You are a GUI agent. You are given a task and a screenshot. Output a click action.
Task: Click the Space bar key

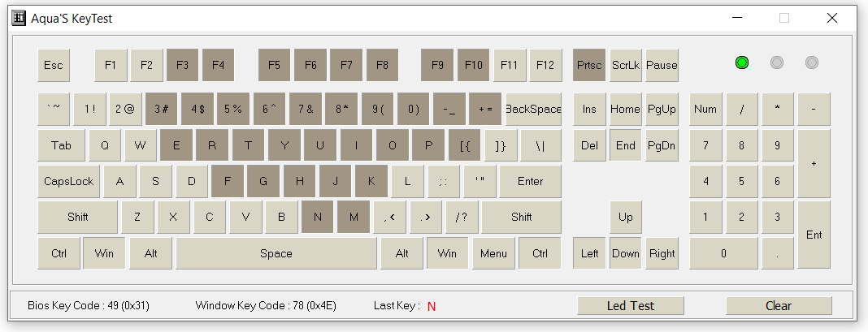pyautogui.click(x=276, y=253)
